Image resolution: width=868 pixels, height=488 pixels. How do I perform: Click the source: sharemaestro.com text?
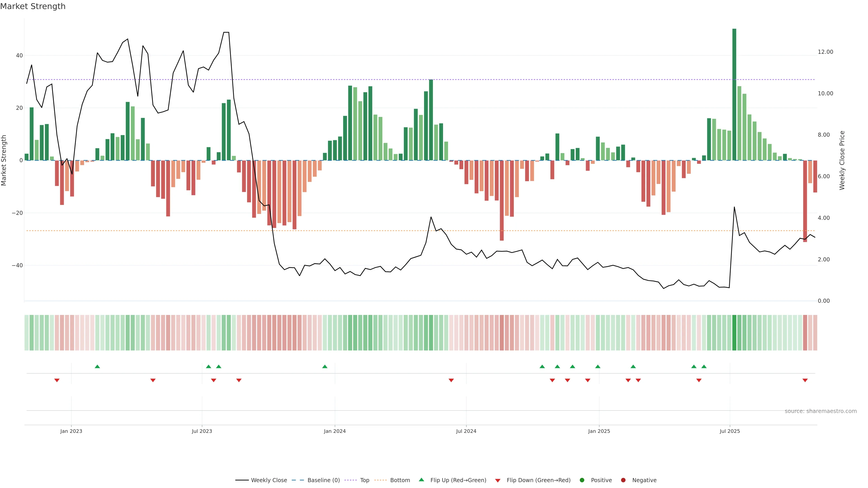[821, 411]
